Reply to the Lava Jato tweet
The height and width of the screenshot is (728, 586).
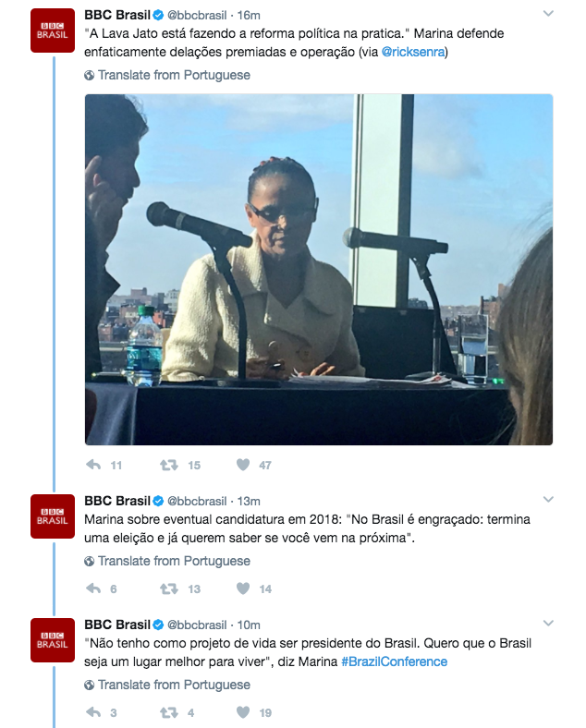point(93,465)
